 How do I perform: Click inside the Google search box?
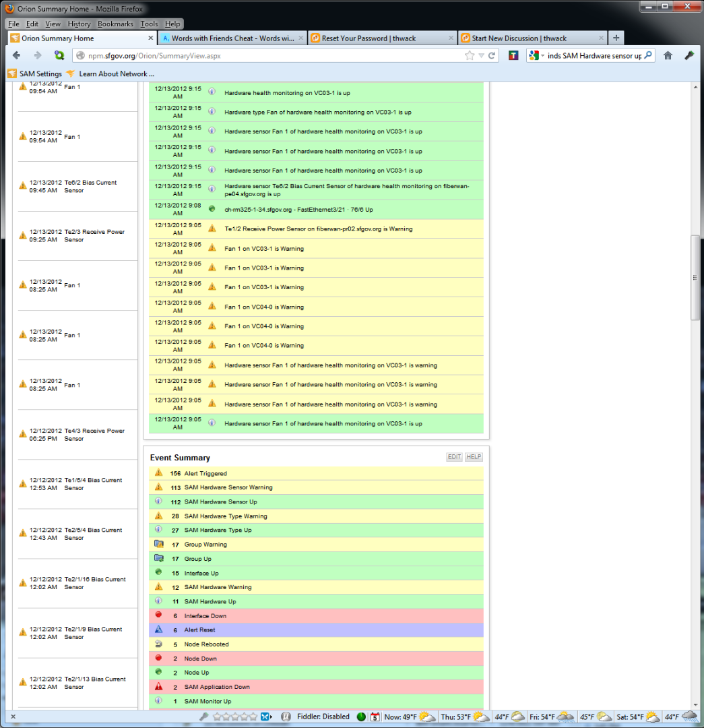click(594, 56)
